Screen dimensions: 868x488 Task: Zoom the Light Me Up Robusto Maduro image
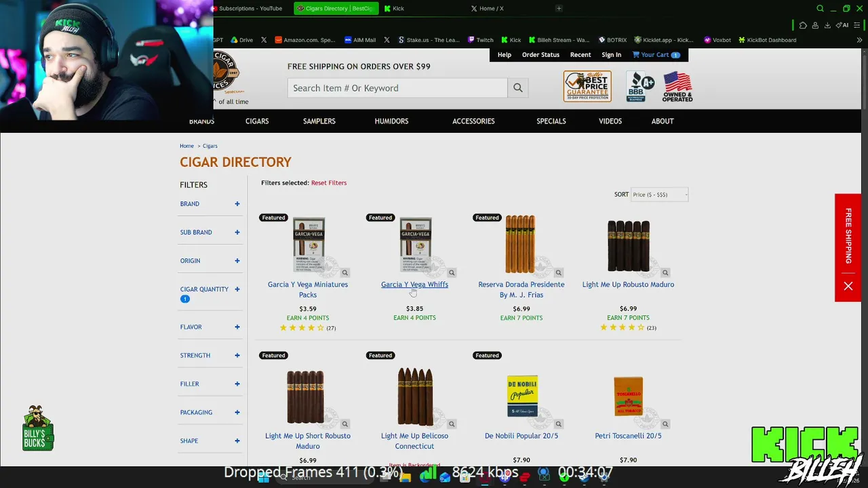coord(665,272)
